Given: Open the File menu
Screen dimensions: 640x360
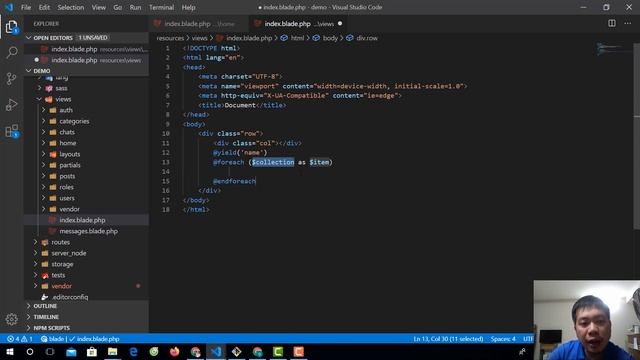Looking at the screenshot, I should pyautogui.click(x=26, y=7).
